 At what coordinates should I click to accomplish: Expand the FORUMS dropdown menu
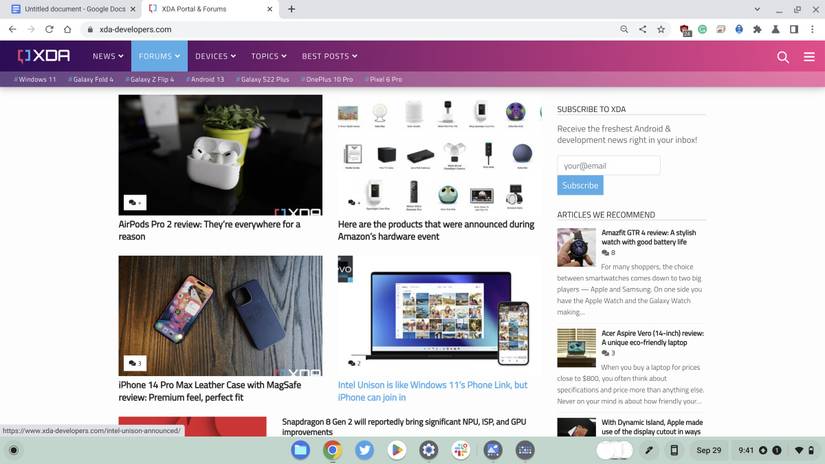click(159, 56)
